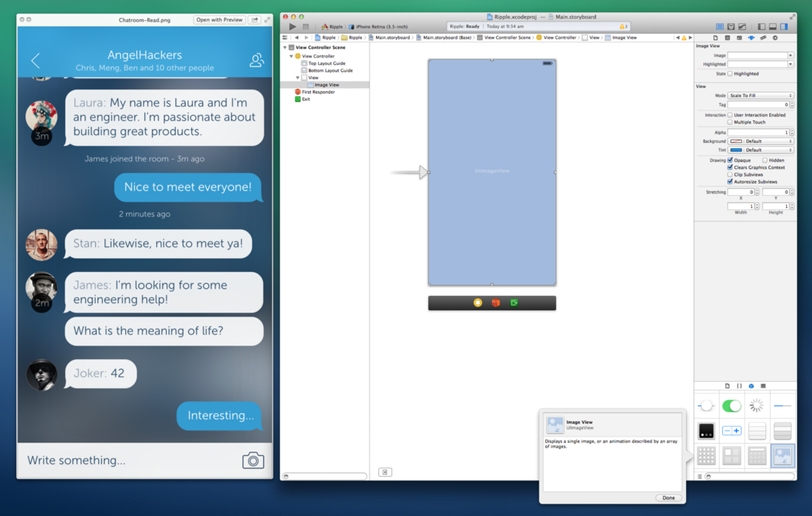Switch to the Code Snippet library tab

click(739, 386)
